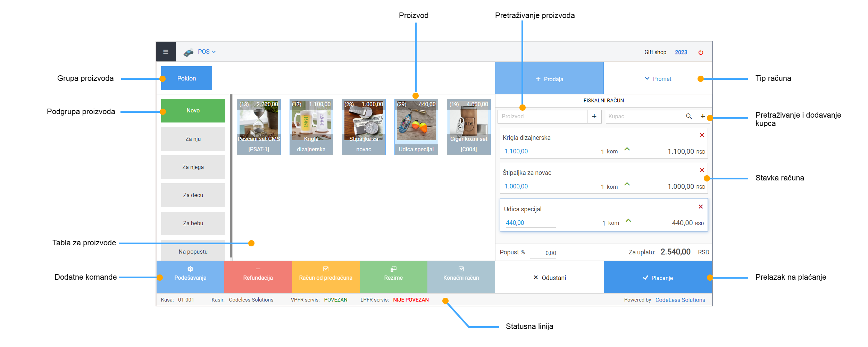Click the plus button beside Proizvod field
This screenshot has height=347, width=868.
(x=594, y=116)
